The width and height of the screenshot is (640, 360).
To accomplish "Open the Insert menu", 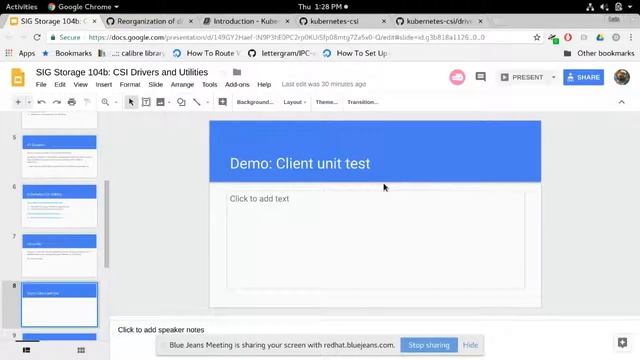I will 104,84.
